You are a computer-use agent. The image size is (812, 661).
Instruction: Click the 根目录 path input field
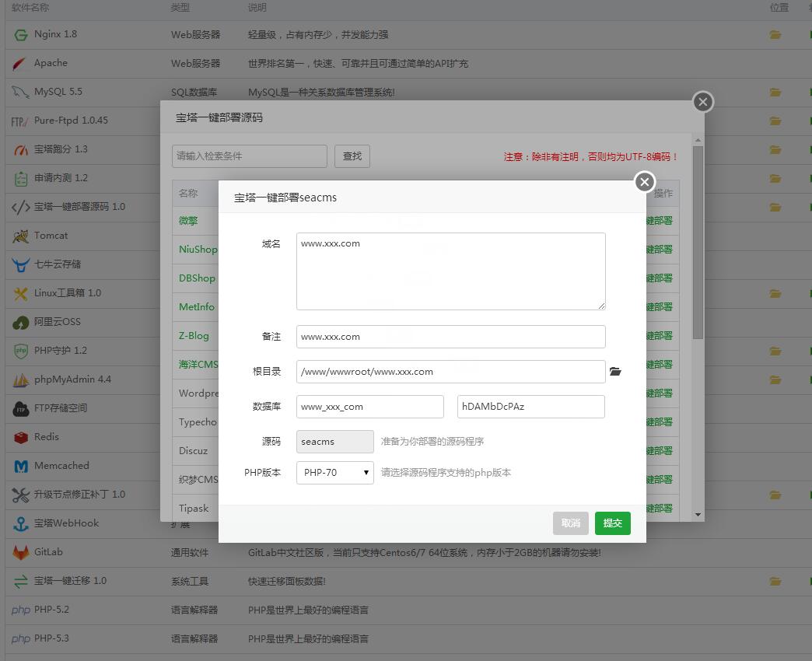click(450, 372)
